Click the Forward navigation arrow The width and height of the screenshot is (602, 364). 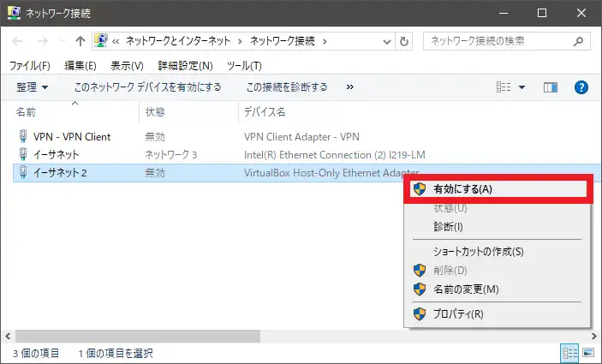pyautogui.click(x=42, y=41)
